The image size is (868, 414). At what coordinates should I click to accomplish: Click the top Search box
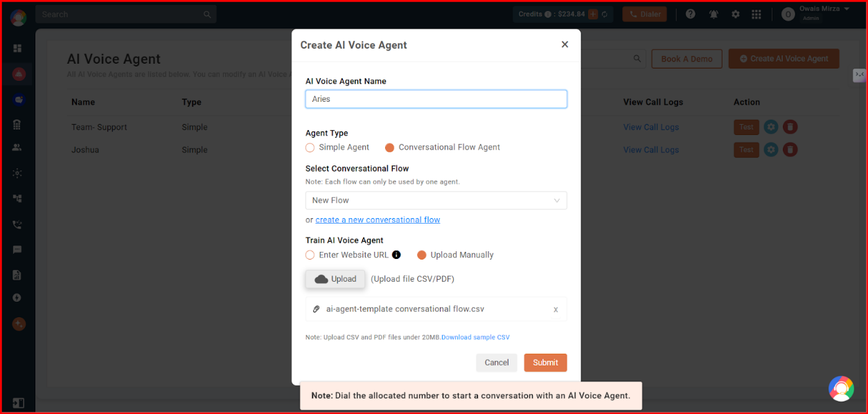pos(126,14)
